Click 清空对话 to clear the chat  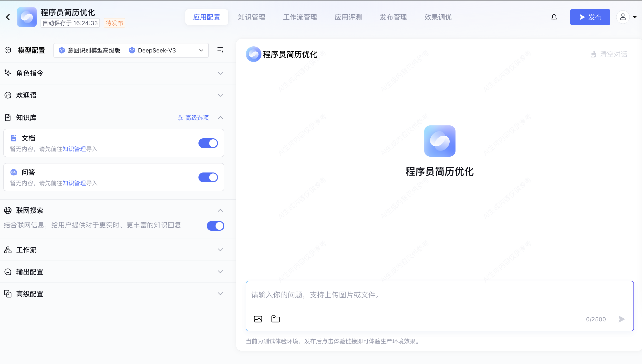point(609,54)
